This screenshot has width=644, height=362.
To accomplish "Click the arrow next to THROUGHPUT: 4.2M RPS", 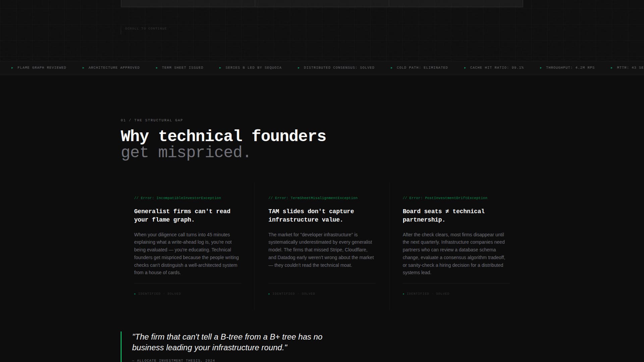I will (541, 67).
